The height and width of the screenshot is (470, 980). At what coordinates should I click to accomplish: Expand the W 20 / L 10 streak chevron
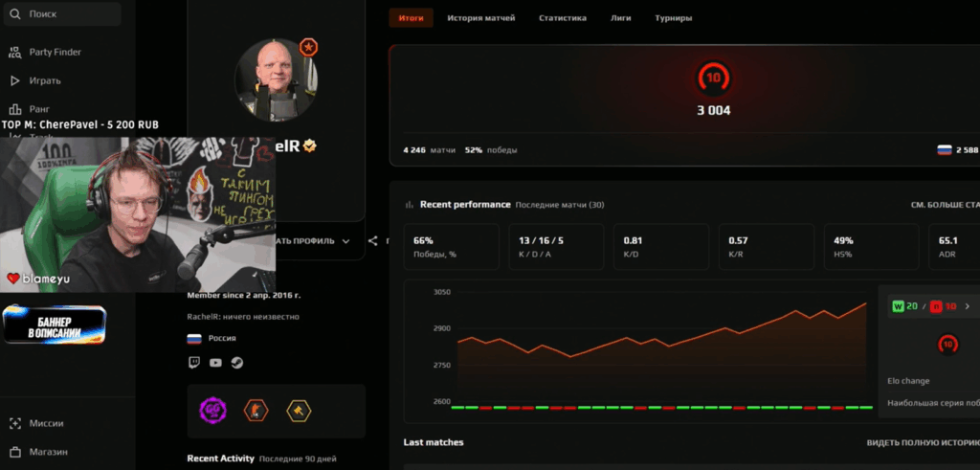point(967,306)
